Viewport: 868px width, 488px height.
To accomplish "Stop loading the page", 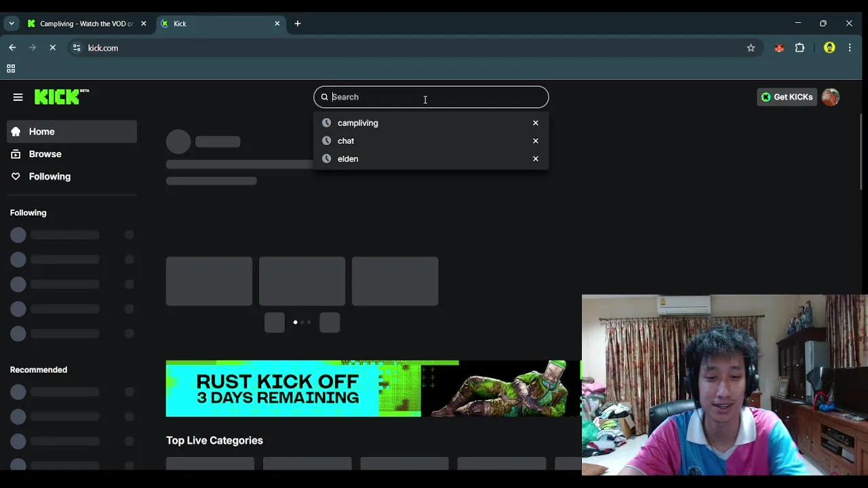I will coord(52,48).
